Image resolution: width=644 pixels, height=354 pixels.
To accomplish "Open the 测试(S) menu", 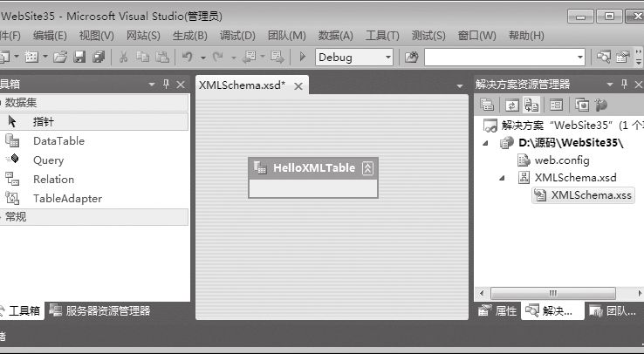I will pos(428,36).
